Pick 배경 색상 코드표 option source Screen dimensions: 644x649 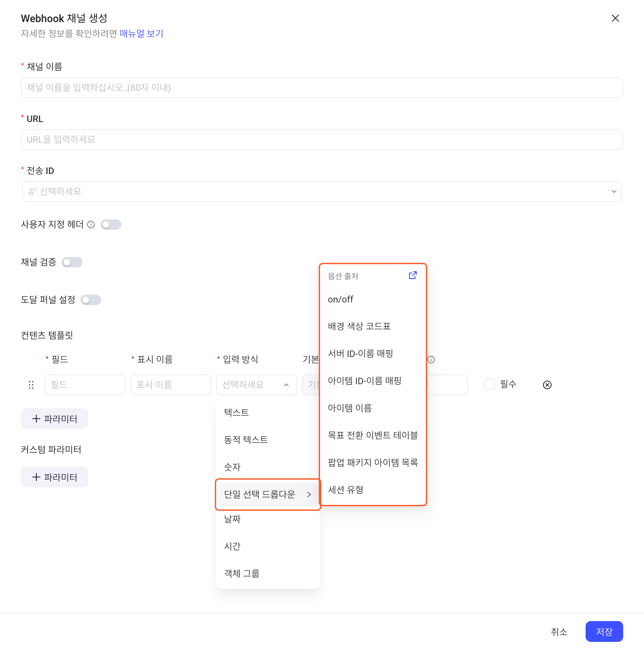coord(373,326)
